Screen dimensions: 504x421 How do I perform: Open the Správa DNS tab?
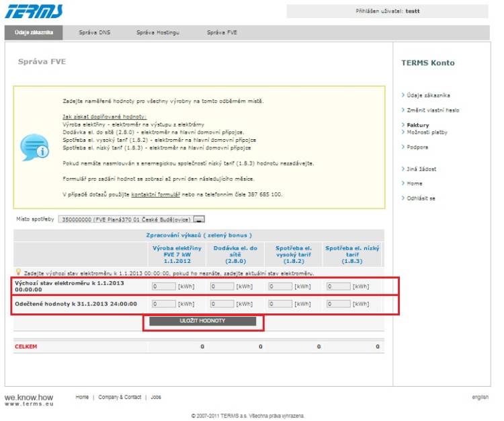coord(94,32)
